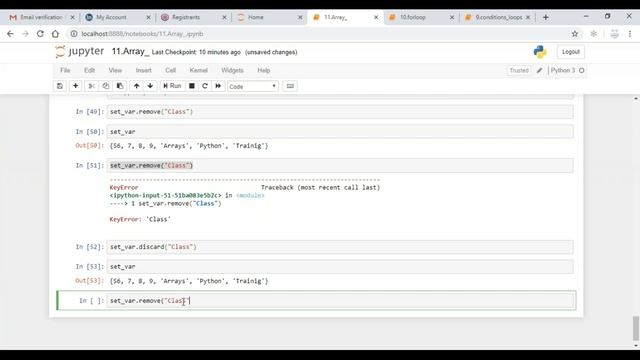Open the Kernel menu
Screen dimensions: 640x360
click(198, 70)
